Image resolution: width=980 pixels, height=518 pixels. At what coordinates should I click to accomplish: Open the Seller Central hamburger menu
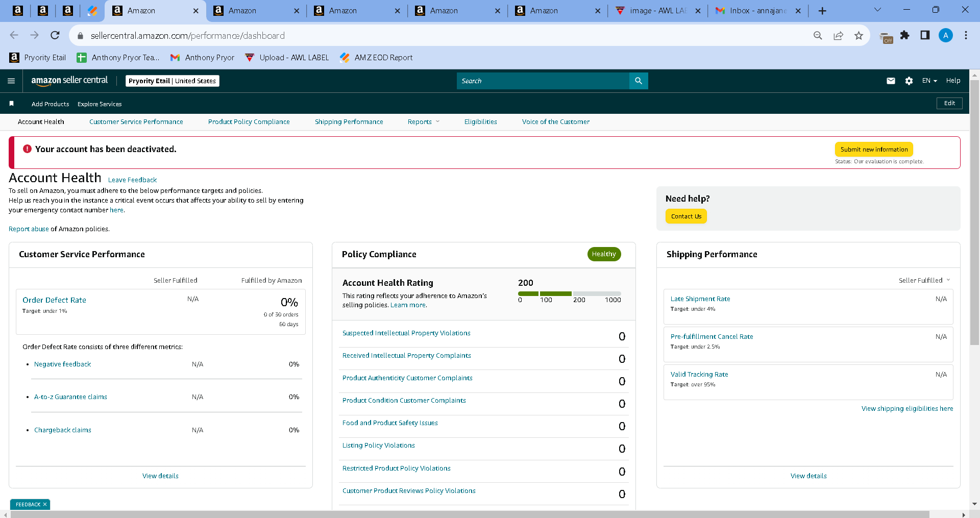pyautogui.click(x=11, y=81)
